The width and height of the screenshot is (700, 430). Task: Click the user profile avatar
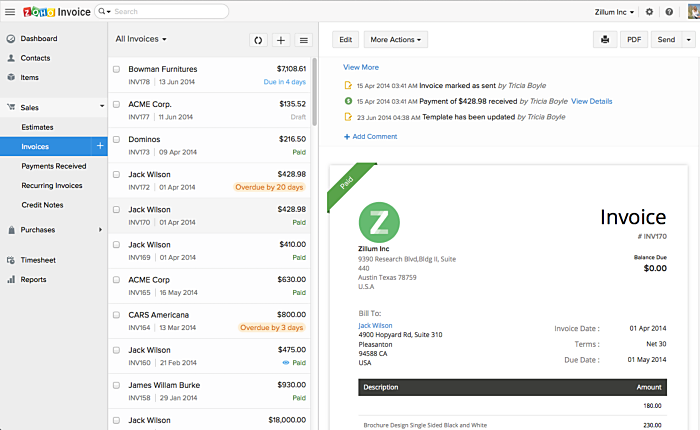(694, 11)
